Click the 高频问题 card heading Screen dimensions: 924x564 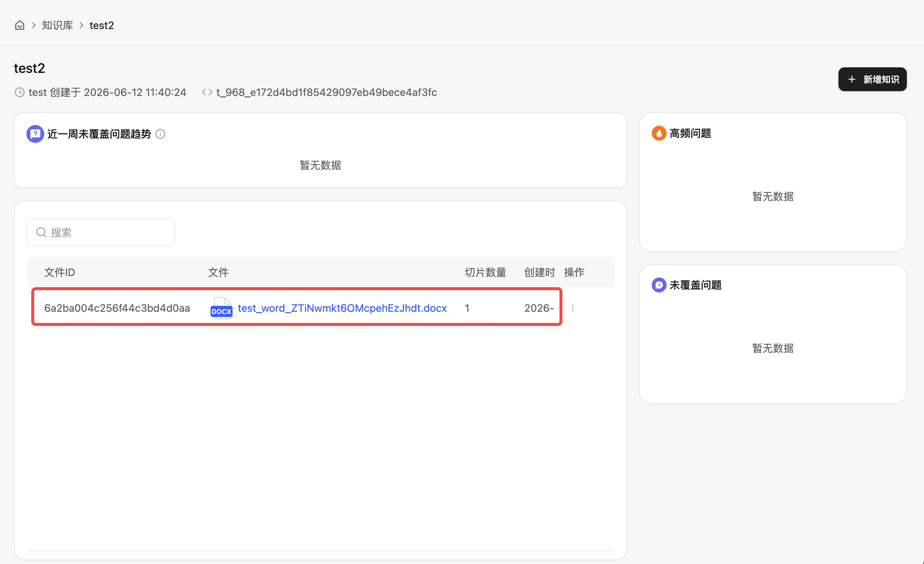click(x=690, y=133)
